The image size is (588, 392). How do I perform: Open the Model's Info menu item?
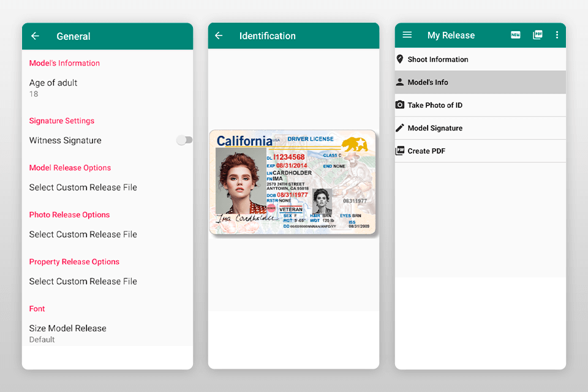[x=428, y=82]
